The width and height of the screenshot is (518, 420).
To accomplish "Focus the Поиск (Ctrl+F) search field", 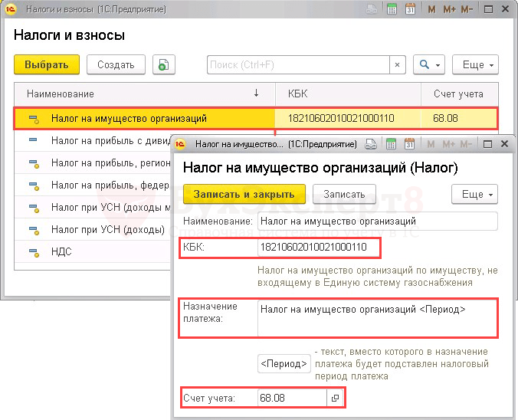I will (x=298, y=65).
